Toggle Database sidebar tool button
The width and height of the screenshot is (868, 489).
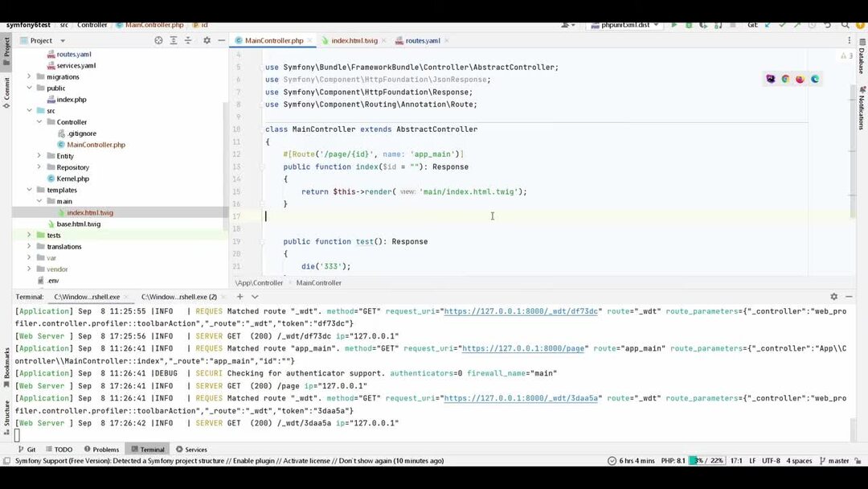pyautogui.click(x=862, y=56)
